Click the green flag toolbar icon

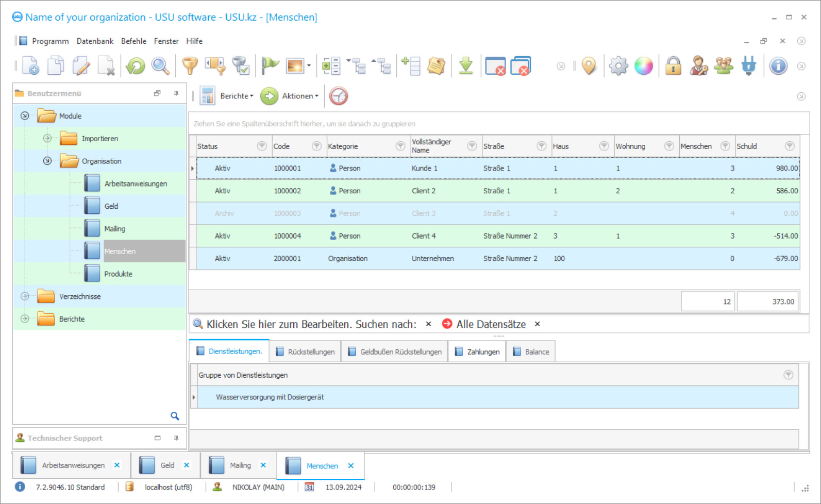(270, 66)
